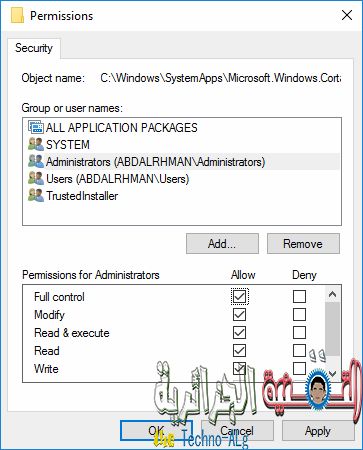363x450 pixels.
Task: Click the folder icon in the title bar
Action: [17, 15]
